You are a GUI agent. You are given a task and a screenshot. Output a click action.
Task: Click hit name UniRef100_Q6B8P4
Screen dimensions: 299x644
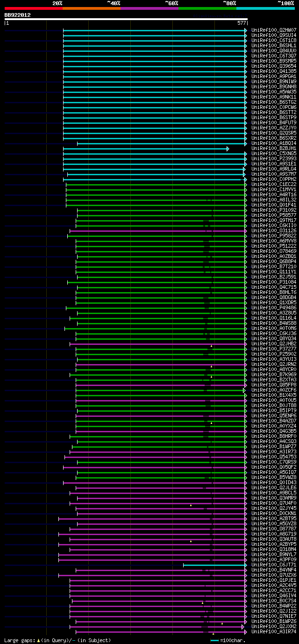pos(274,261)
